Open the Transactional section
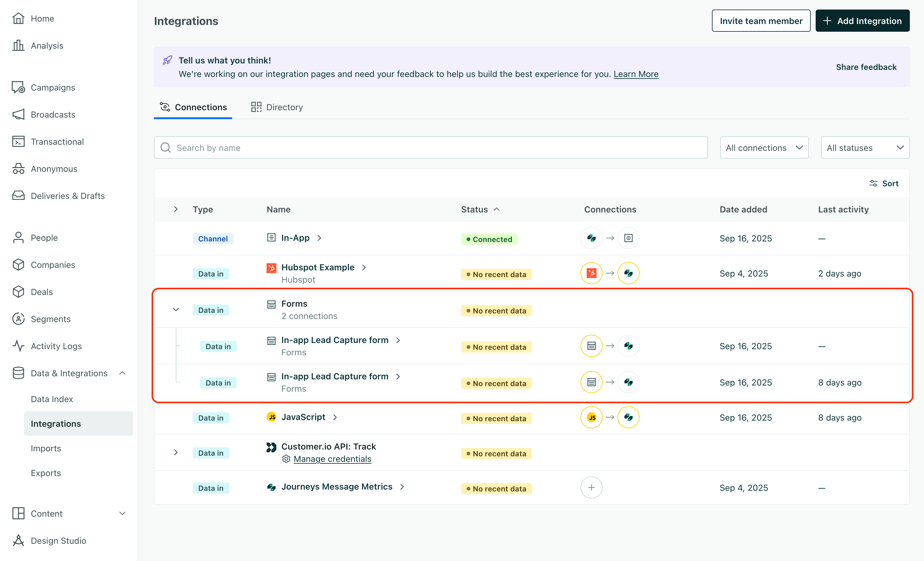This screenshot has height=561, width=924. pos(57,141)
